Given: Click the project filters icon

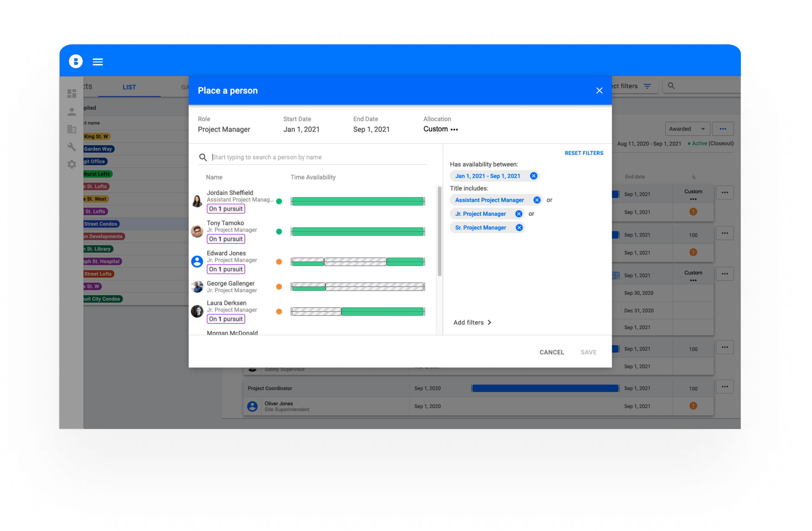Looking at the screenshot, I should pos(647,86).
